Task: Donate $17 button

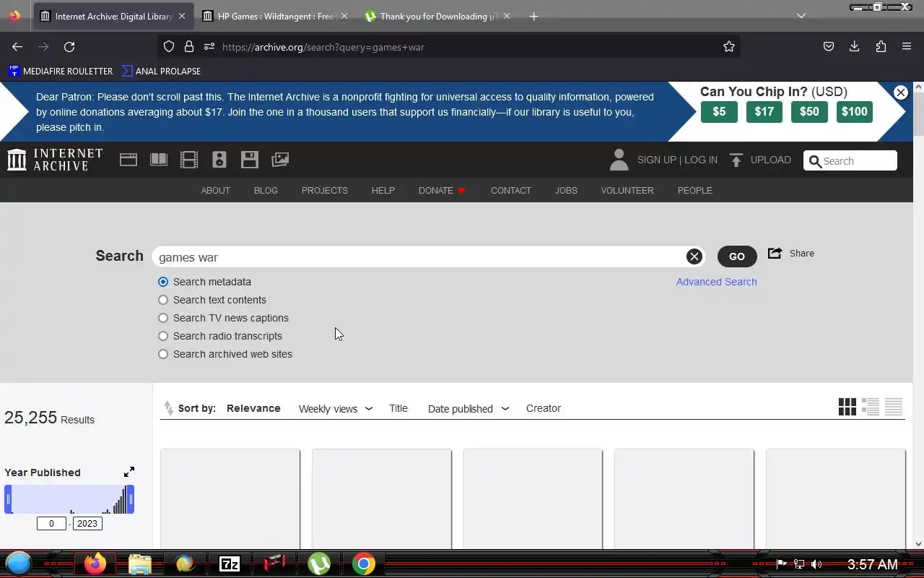Action: point(764,111)
